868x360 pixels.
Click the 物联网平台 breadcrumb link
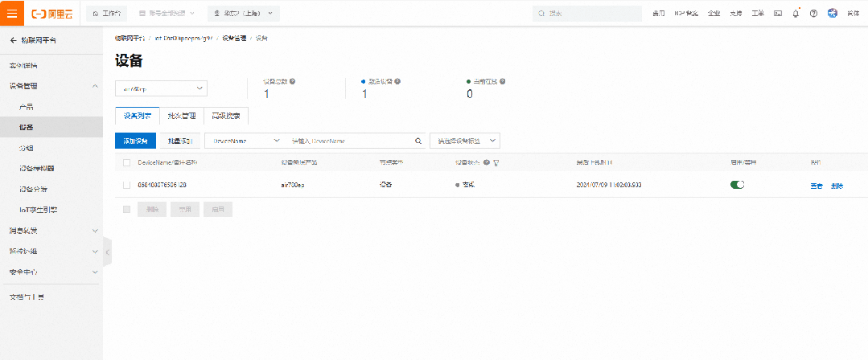(x=130, y=38)
